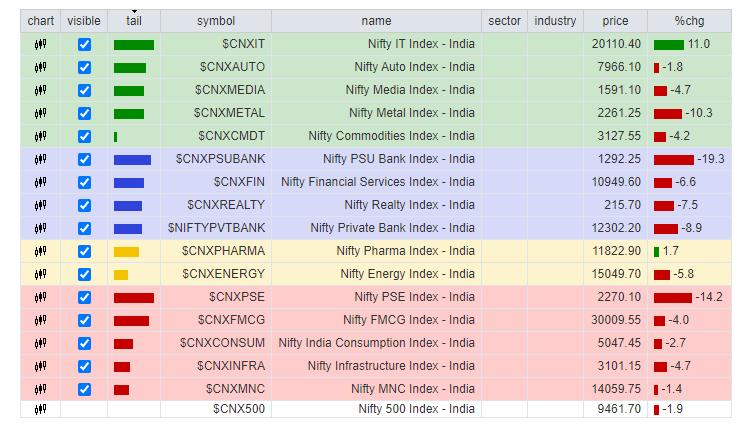Hide $CNXENERGY using its visible checkbox

pyautogui.click(x=84, y=275)
